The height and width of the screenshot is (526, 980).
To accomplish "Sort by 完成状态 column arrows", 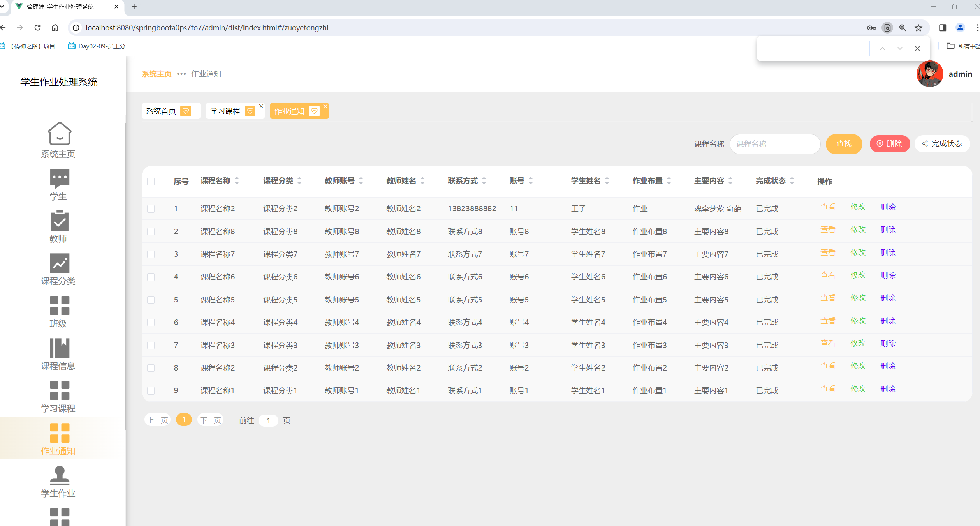I will 792,181.
